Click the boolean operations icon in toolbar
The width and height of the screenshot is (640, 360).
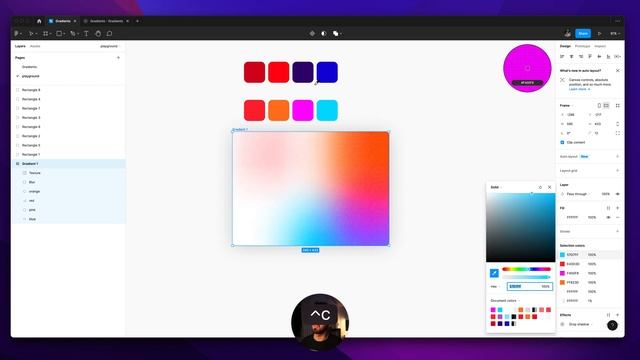tap(336, 33)
